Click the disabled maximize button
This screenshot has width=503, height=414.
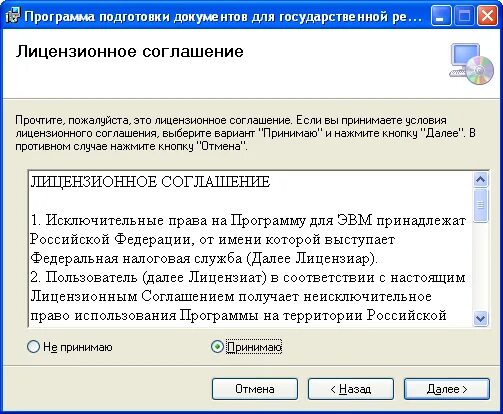click(464, 16)
